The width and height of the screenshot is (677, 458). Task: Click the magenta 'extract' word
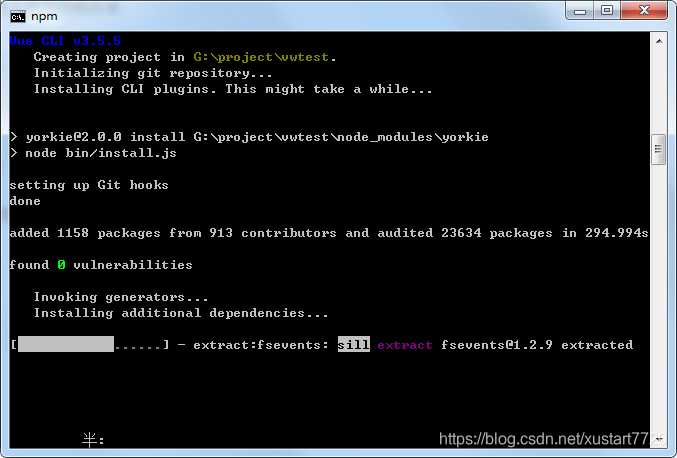point(405,345)
